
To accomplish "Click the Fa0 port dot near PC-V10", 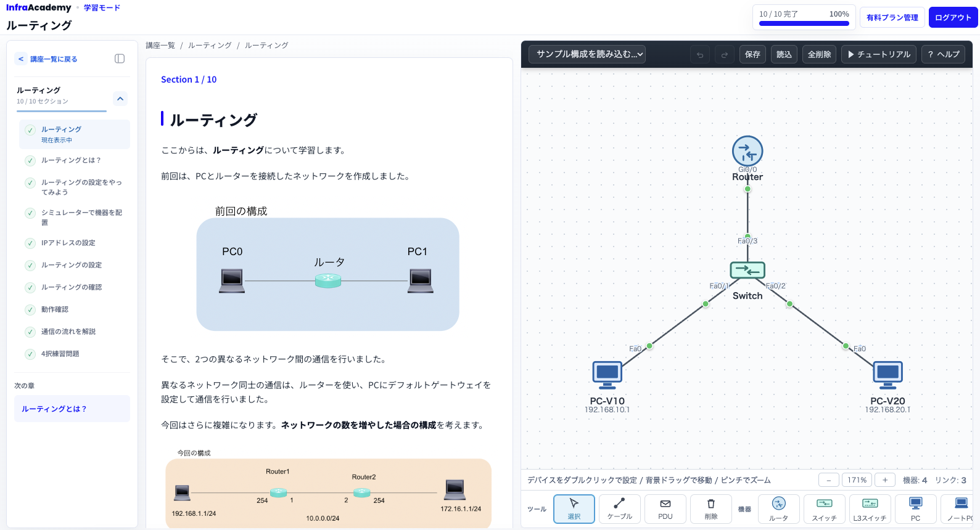I will pos(649,346).
